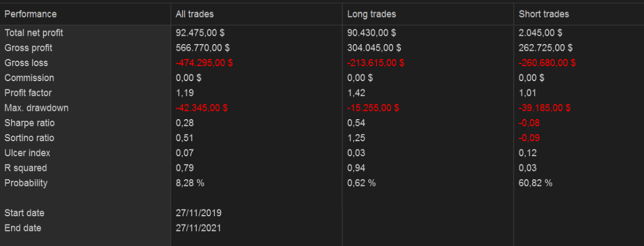Click the red -42.345,00 $ drawdown value

pos(202,108)
